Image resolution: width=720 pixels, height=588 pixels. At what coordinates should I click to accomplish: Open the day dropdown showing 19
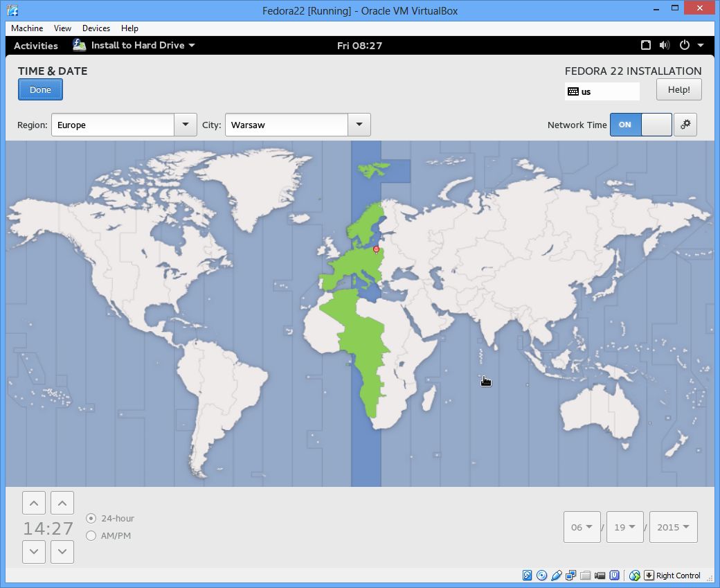pyautogui.click(x=625, y=527)
